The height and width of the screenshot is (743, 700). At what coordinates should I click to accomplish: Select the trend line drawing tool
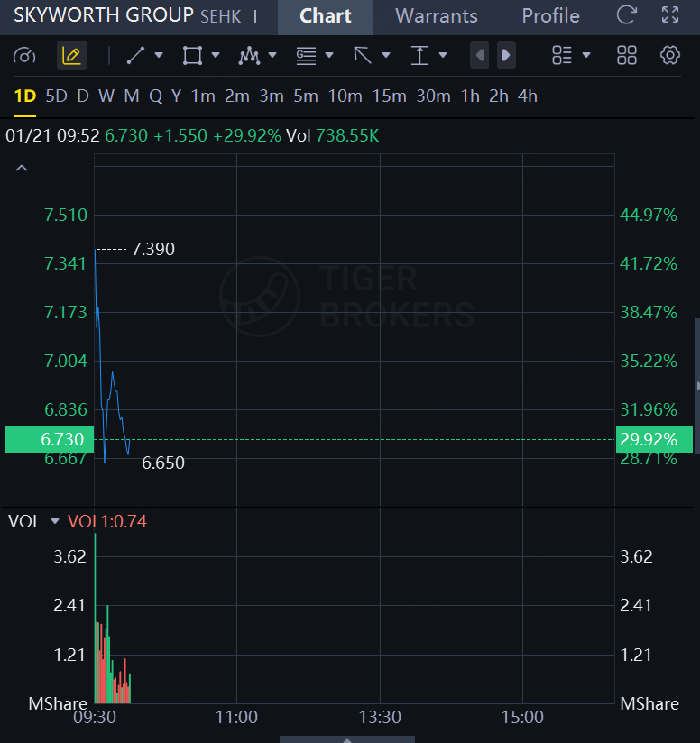click(x=135, y=55)
